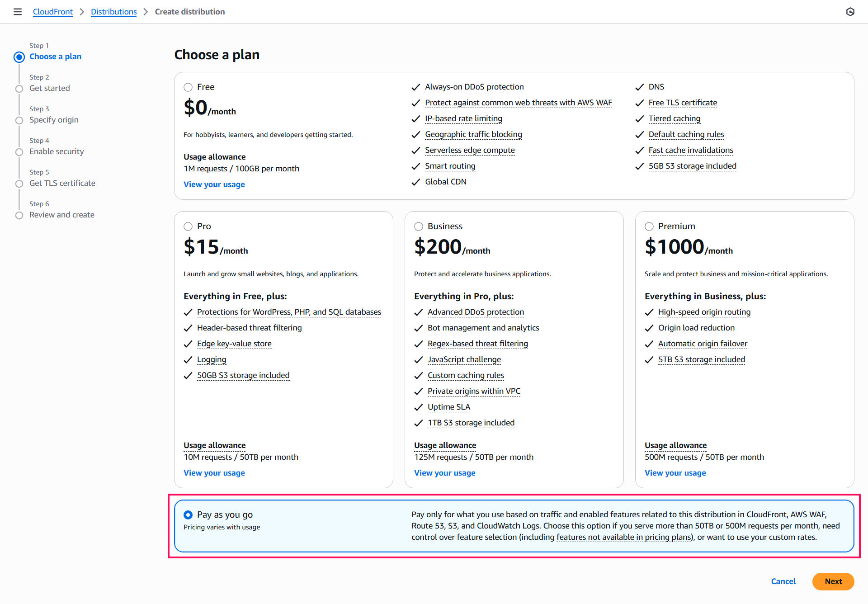The image size is (868, 604).
Task: Click the Bot management and analytics feature
Action: (x=483, y=328)
